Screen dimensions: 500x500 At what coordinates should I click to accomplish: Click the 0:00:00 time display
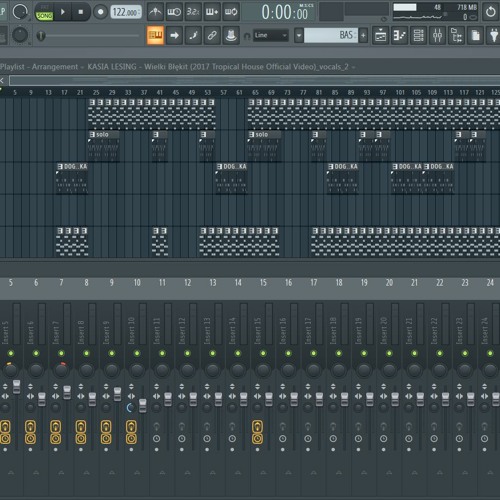[x=285, y=12]
